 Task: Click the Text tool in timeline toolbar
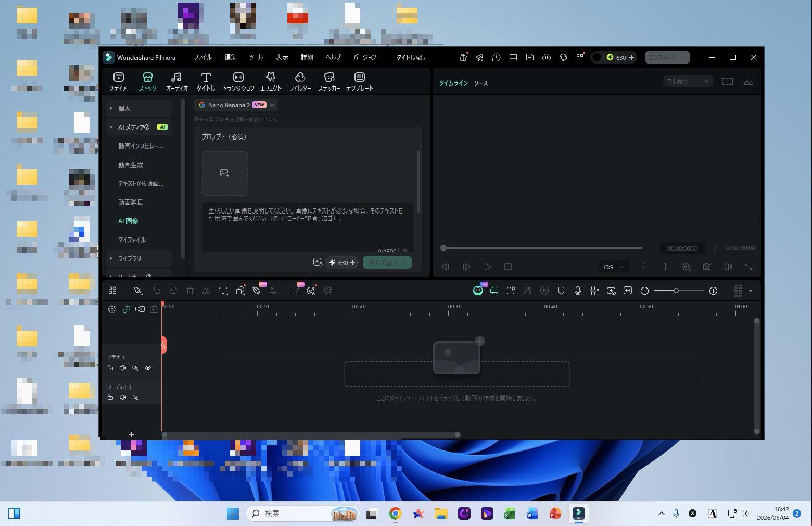point(223,291)
